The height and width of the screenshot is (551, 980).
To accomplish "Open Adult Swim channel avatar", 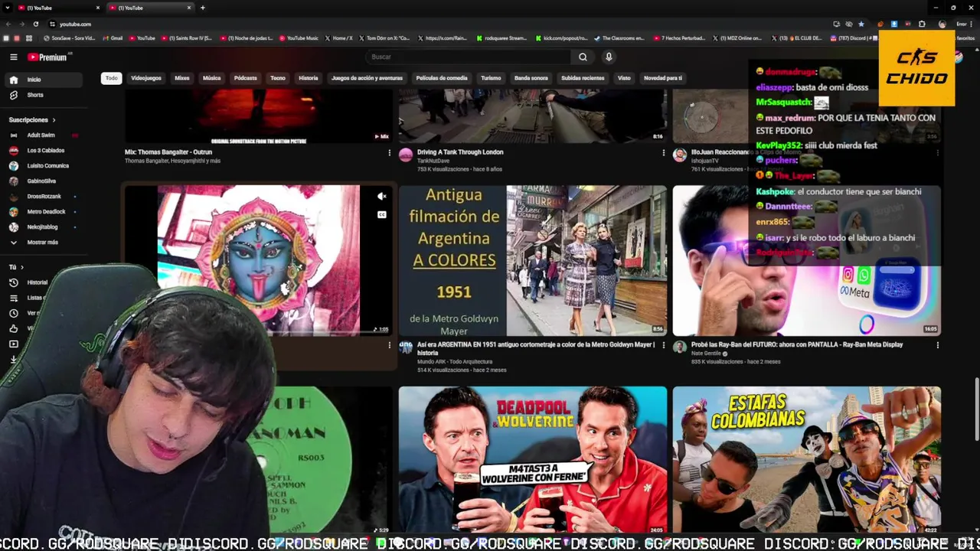I will pyautogui.click(x=14, y=135).
